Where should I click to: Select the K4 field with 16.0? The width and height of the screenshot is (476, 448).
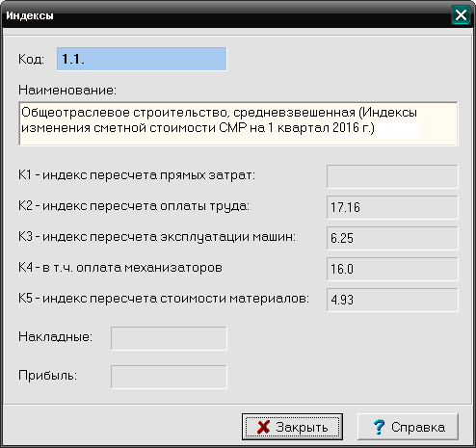pos(392,269)
